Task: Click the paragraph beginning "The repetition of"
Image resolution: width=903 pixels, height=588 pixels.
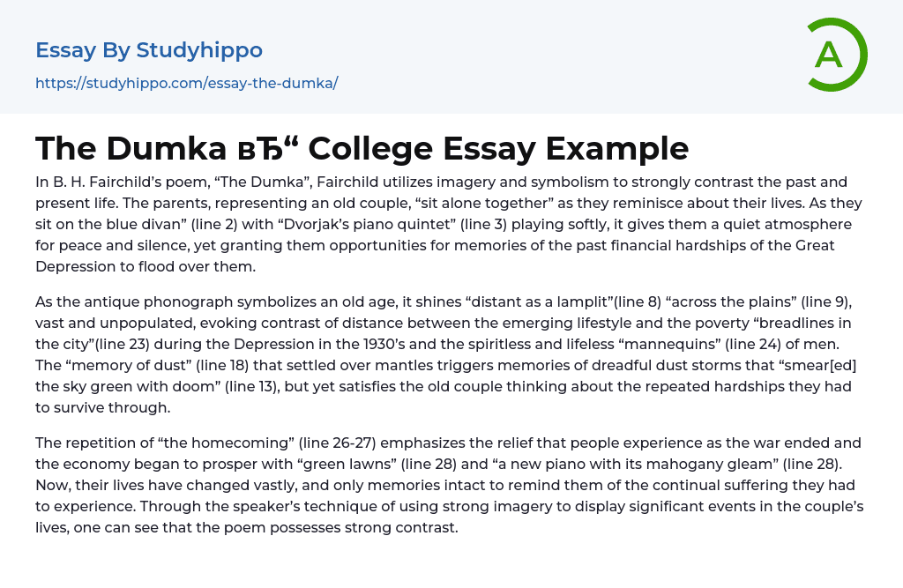Action: [450, 485]
